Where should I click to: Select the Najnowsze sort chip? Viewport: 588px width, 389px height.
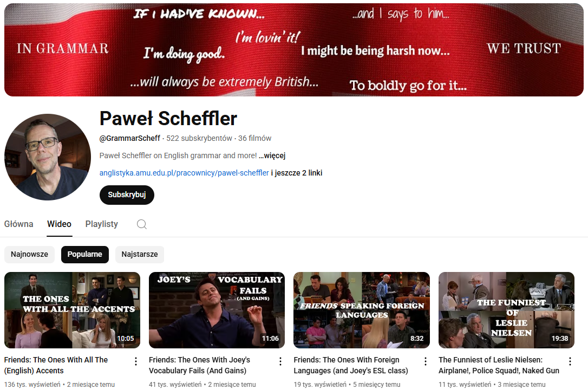[29, 254]
